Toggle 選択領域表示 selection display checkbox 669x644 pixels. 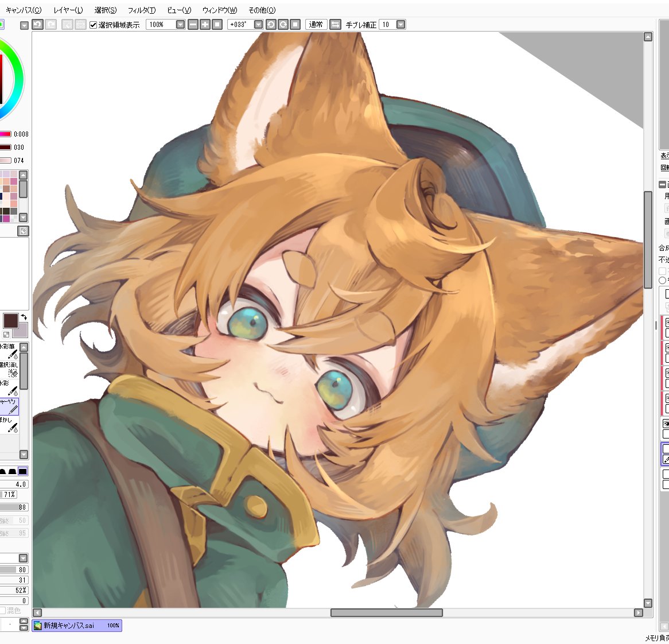tap(94, 25)
